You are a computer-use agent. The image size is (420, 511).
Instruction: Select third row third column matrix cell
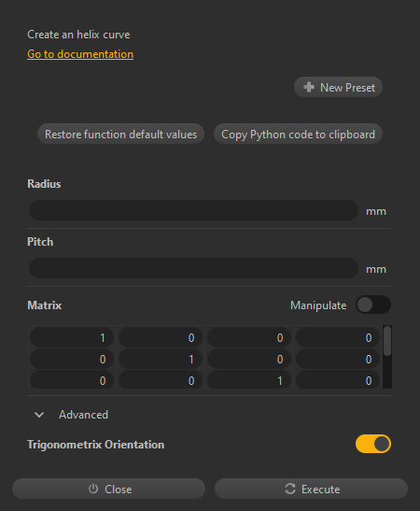[x=249, y=379]
